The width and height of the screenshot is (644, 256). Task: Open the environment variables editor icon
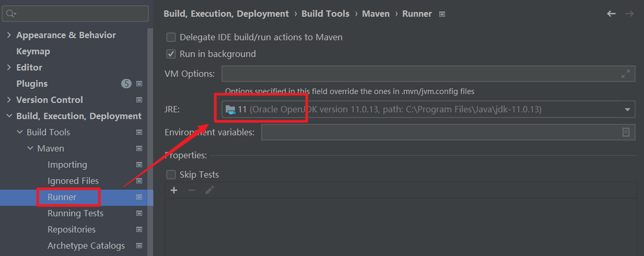626,132
